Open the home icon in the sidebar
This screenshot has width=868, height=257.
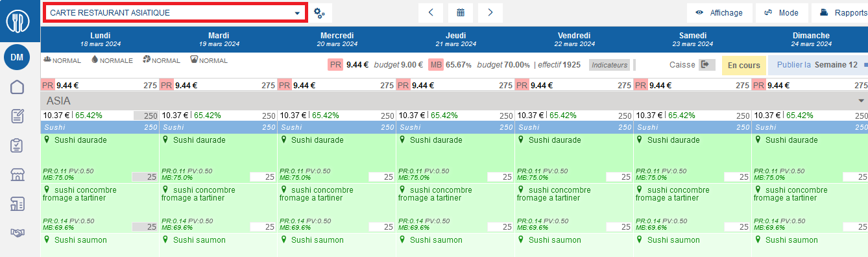coord(18,87)
